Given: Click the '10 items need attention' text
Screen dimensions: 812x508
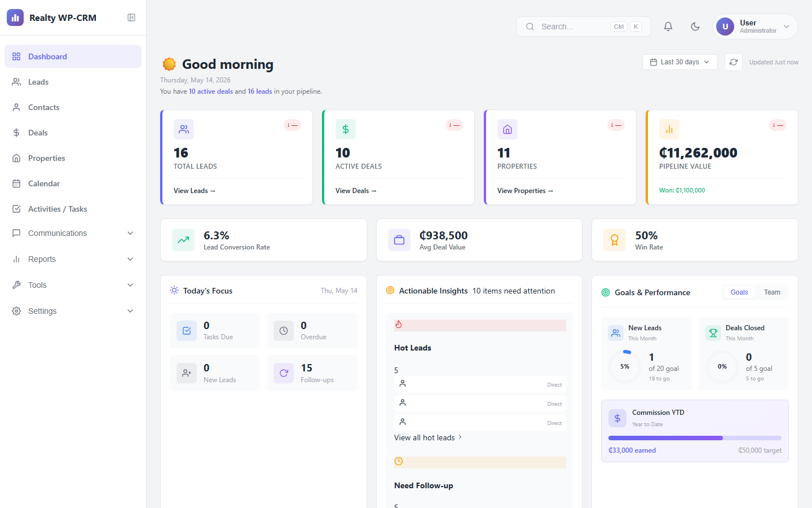Looking at the screenshot, I should [514, 291].
